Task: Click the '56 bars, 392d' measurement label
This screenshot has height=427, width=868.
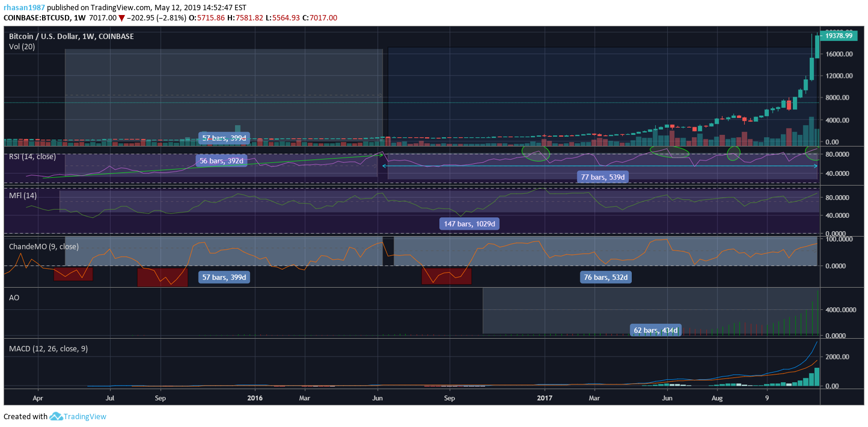Action: point(221,161)
